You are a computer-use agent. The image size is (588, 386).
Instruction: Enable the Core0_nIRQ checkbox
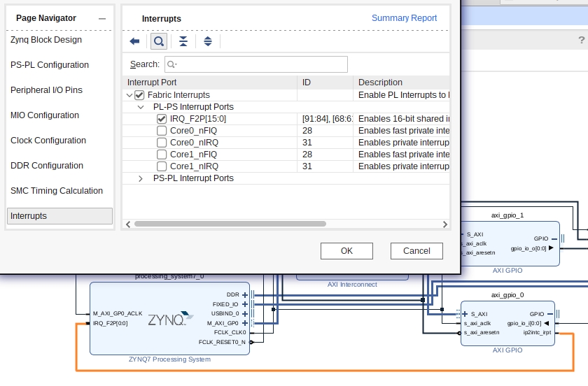(161, 143)
